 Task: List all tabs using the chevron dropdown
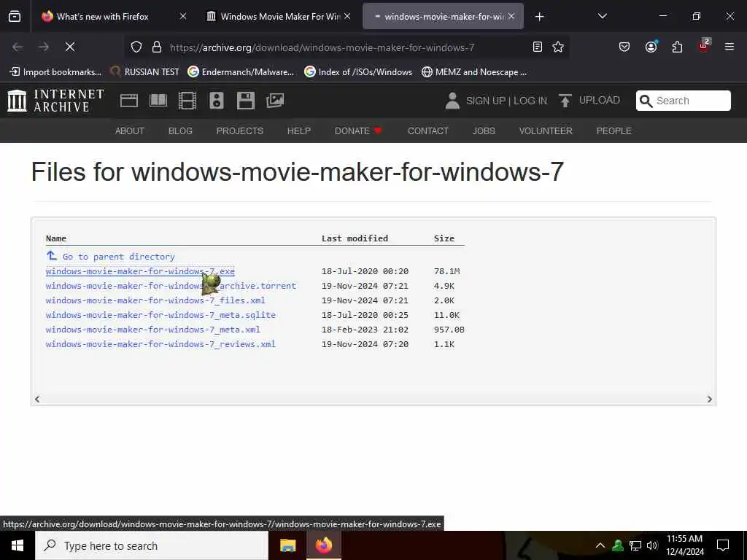pyautogui.click(x=602, y=16)
